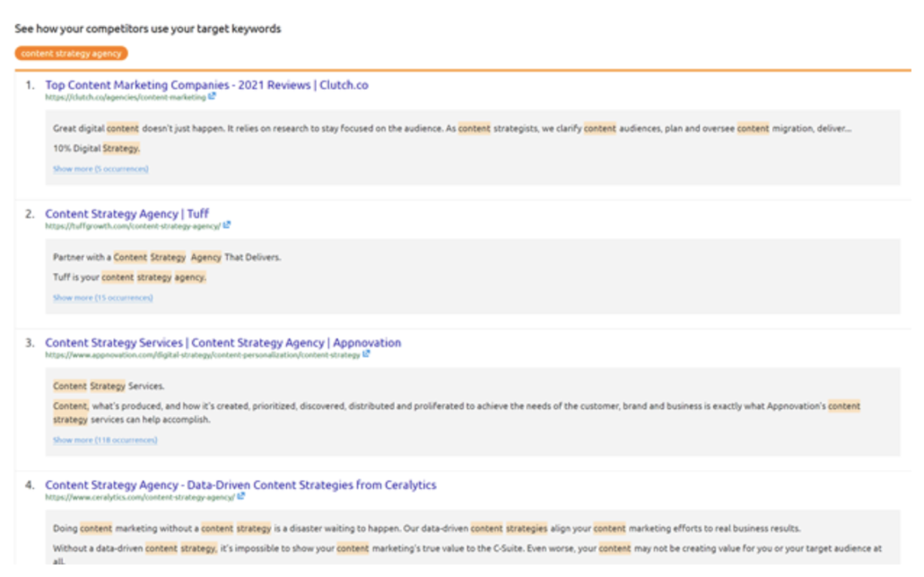Open the external link icon beside the tuffgrowth.com URL

click(x=227, y=225)
